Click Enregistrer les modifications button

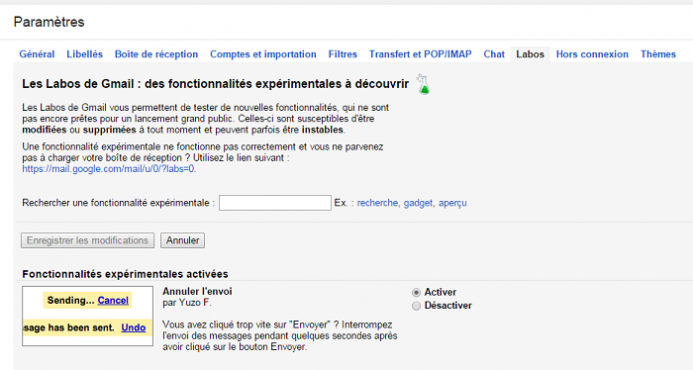(x=88, y=240)
